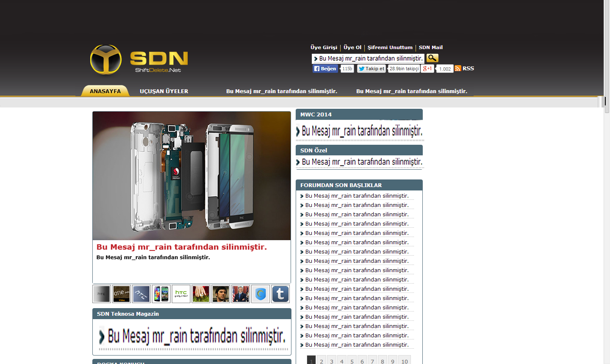
Task: Click the 115b Facebook like count
Action: [x=347, y=69]
